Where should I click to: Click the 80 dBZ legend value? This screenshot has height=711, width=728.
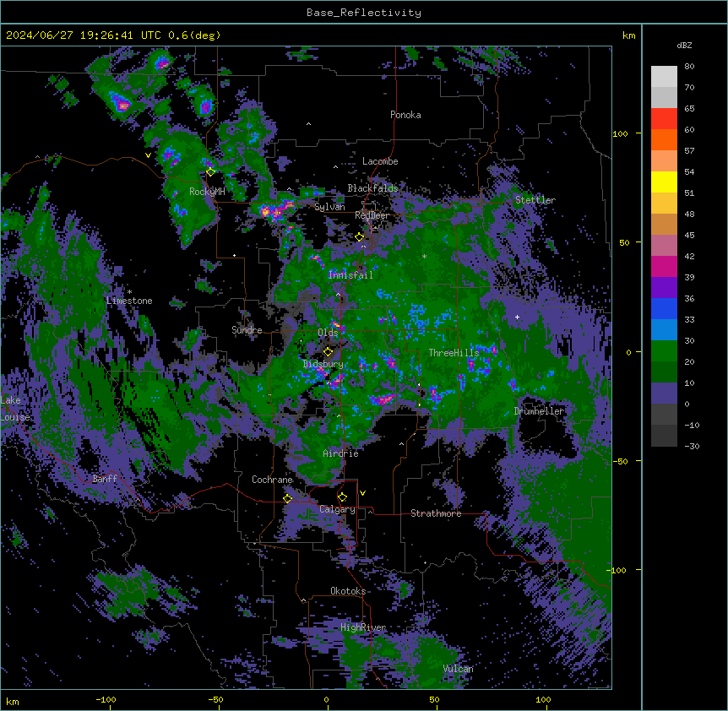[689, 67]
